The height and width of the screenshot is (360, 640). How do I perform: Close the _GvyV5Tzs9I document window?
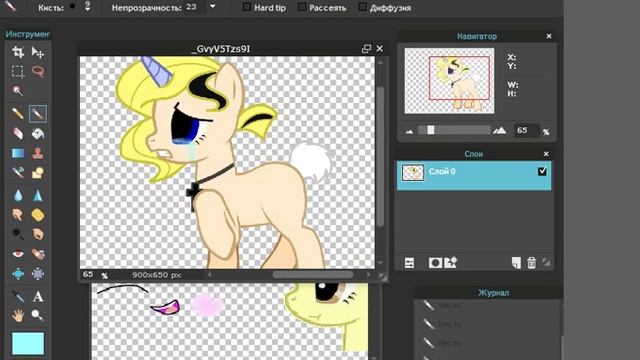(380, 49)
